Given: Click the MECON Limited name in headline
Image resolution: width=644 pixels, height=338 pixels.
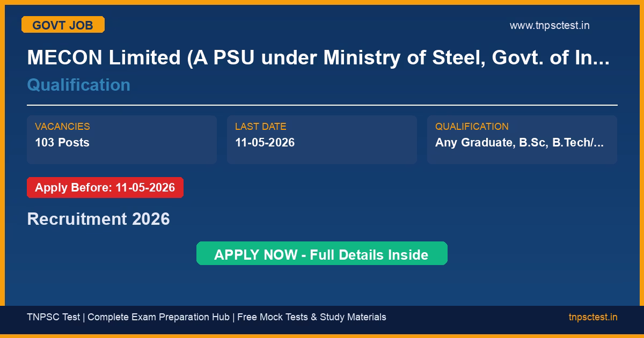Looking at the screenshot, I should point(104,58).
